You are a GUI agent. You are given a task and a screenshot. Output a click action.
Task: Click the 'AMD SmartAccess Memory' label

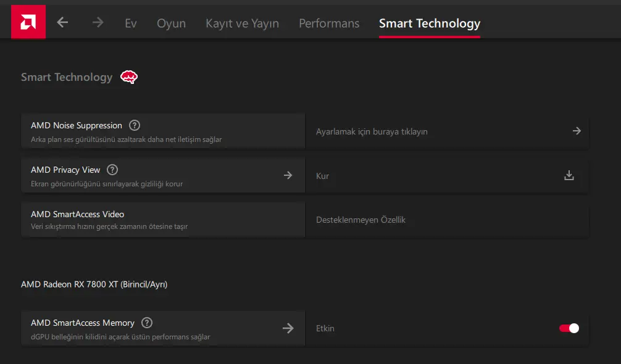pyautogui.click(x=83, y=323)
